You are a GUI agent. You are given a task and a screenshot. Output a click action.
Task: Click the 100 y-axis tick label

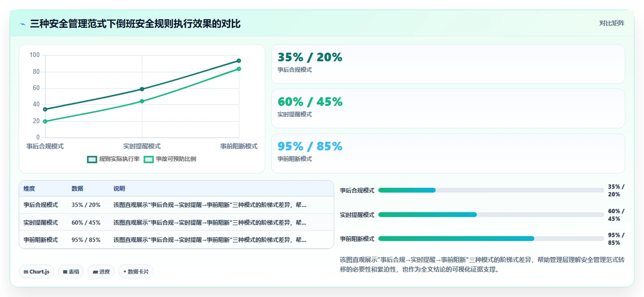pos(34,55)
